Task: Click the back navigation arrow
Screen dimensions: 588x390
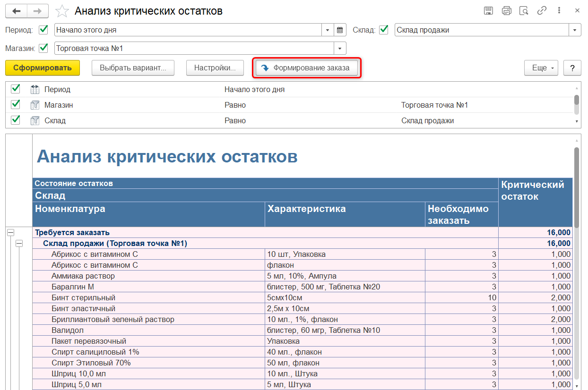Action: tap(17, 11)
